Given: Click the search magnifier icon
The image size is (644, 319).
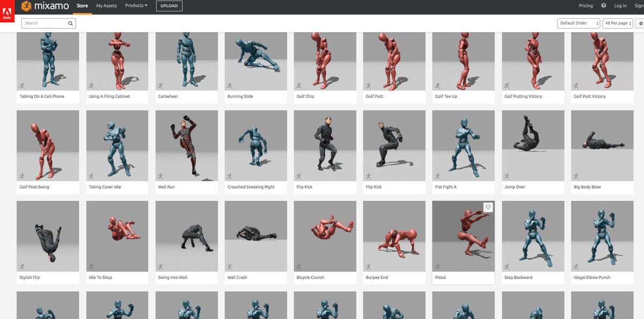Looking at the screenshot, I should (x=70, y=23).
